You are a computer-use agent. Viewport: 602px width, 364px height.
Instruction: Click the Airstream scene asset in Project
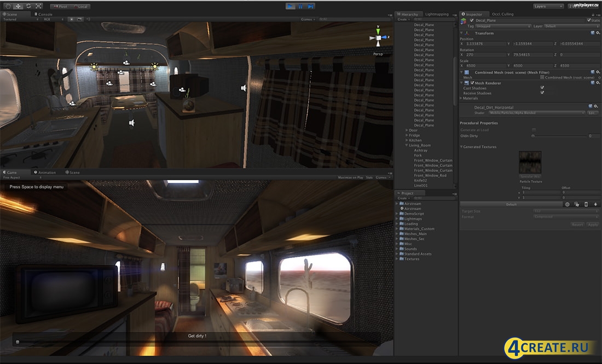(412, 209)
